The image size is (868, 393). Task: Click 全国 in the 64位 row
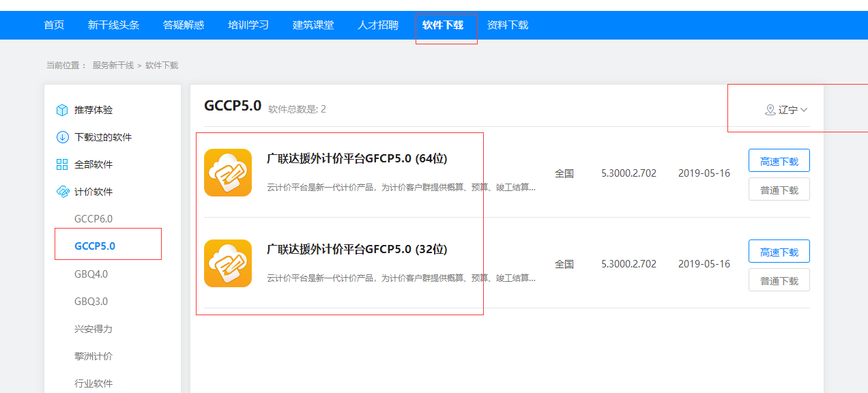pyautogui.click(x=564, y=173)
